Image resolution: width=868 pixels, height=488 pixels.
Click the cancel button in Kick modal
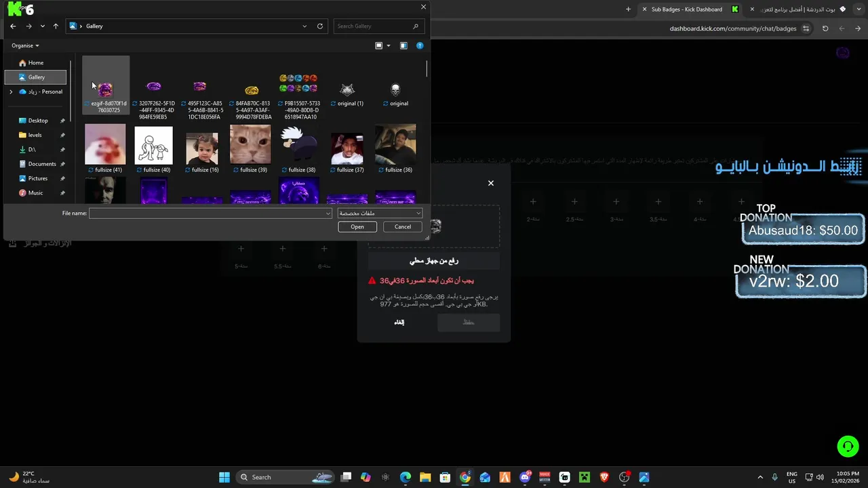tap(399, 323)
